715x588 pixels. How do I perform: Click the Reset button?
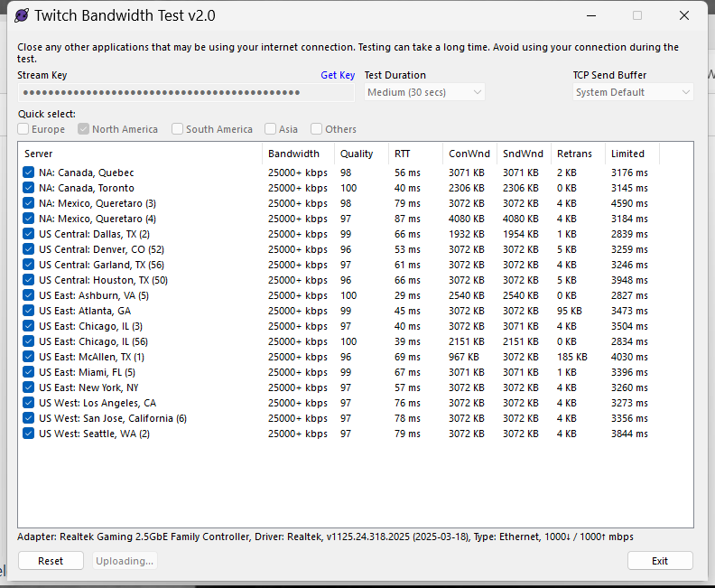[51, 561]
